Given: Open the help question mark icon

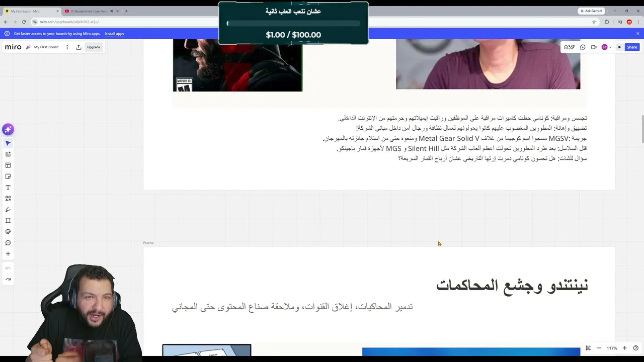Looking at the screenshot, I should pos(635,348).
